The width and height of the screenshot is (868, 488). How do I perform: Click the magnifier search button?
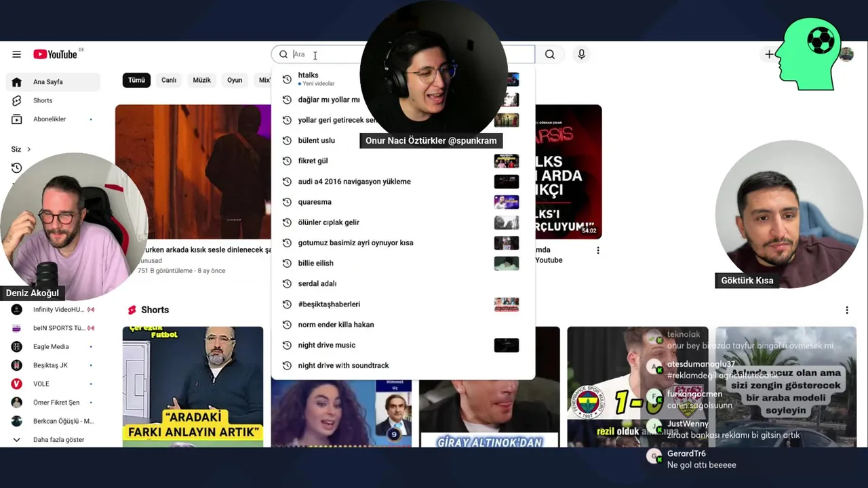(550, 54)
